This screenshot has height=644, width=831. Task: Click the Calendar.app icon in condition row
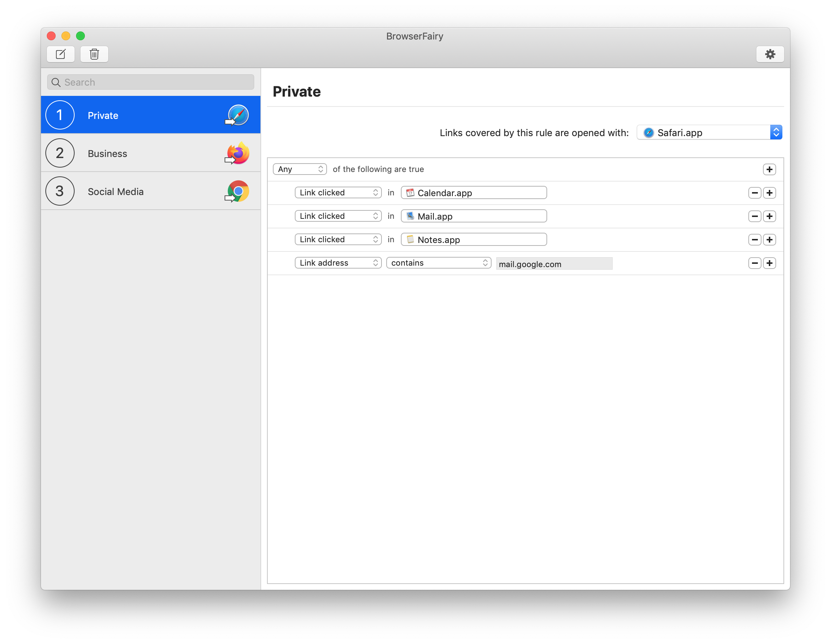[x=410, y=192]
